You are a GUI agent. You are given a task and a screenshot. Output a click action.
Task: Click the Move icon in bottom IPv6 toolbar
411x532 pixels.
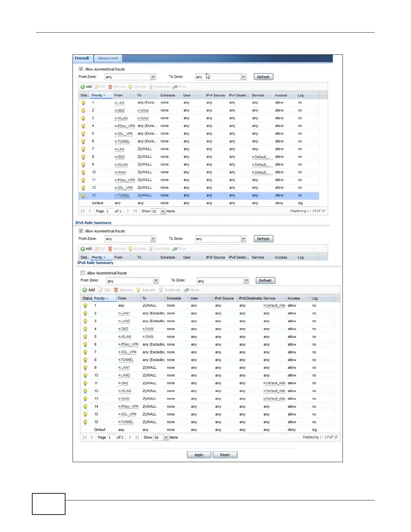coord(186,290)
